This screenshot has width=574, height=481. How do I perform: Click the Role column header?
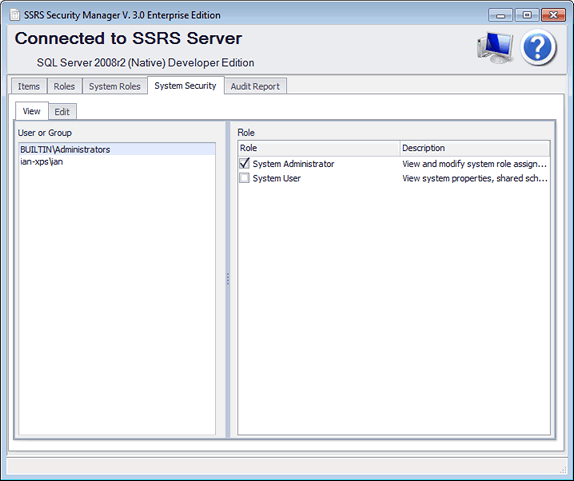click(318, 148)
